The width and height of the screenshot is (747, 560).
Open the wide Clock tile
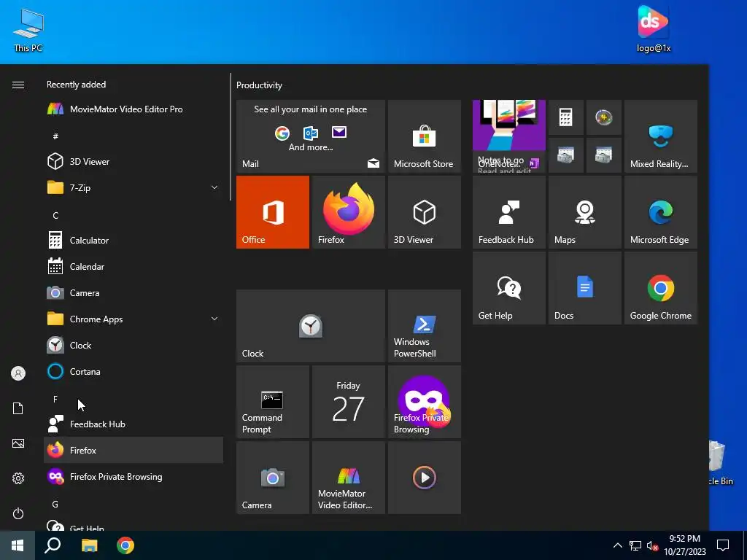point(311,326)
